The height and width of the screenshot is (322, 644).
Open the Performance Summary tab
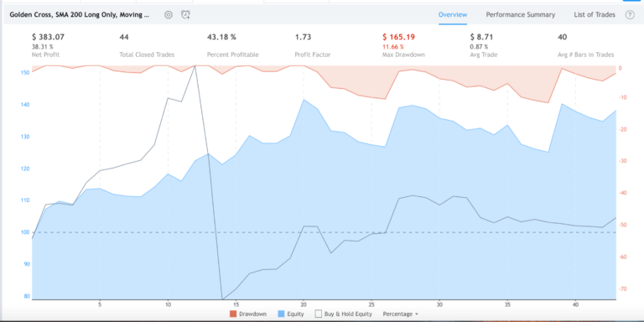point(521,15)
